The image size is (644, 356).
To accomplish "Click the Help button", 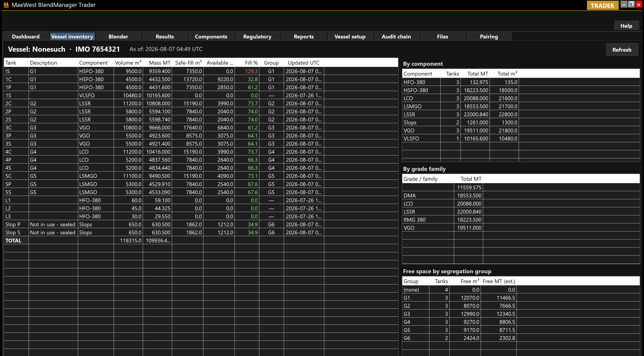I will [x=626, y=26].
